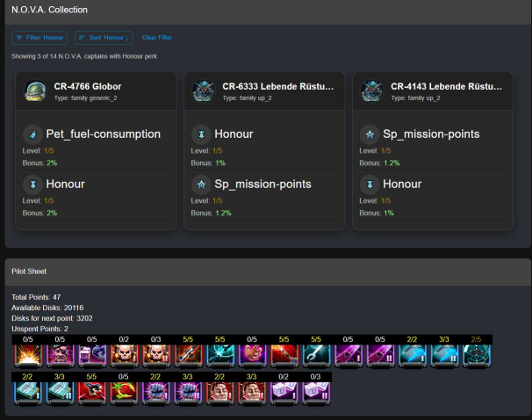
Task: Click the Honour perk icon on Globor card
Action: click(32, 185)
